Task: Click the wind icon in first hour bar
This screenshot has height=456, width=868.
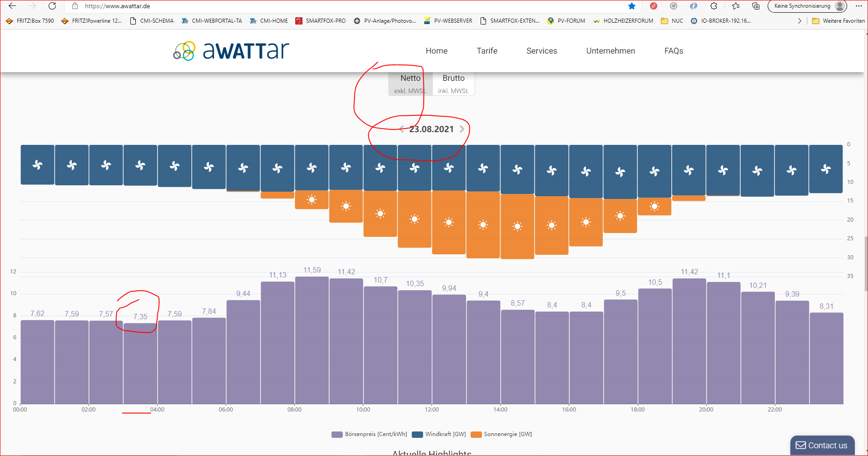Action: click(x=38, y=165)
